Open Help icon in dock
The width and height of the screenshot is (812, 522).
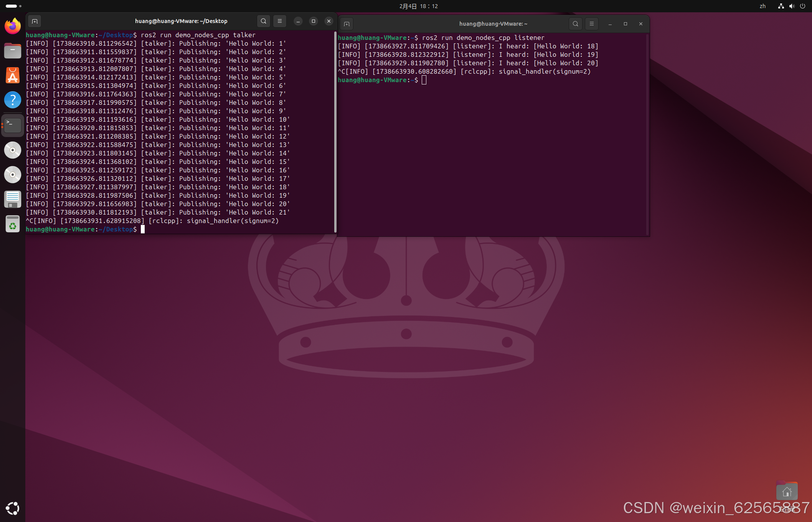click(x=13, y=100)
